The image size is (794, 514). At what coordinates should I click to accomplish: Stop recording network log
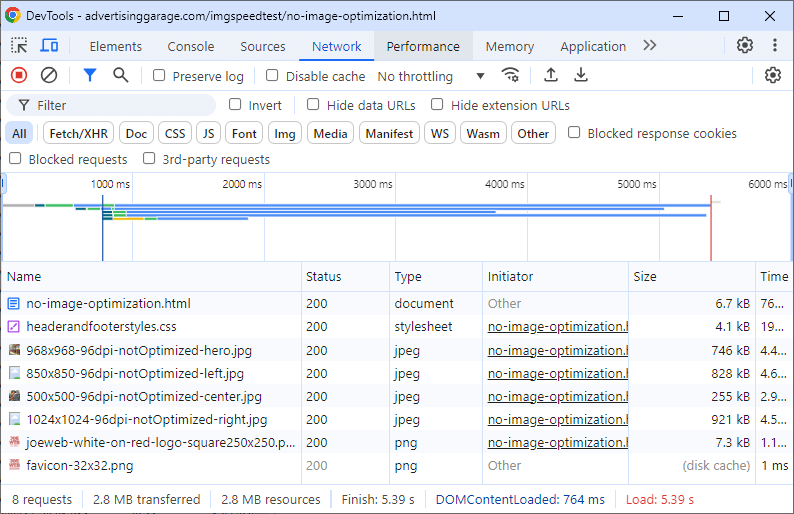pos(19,75)
